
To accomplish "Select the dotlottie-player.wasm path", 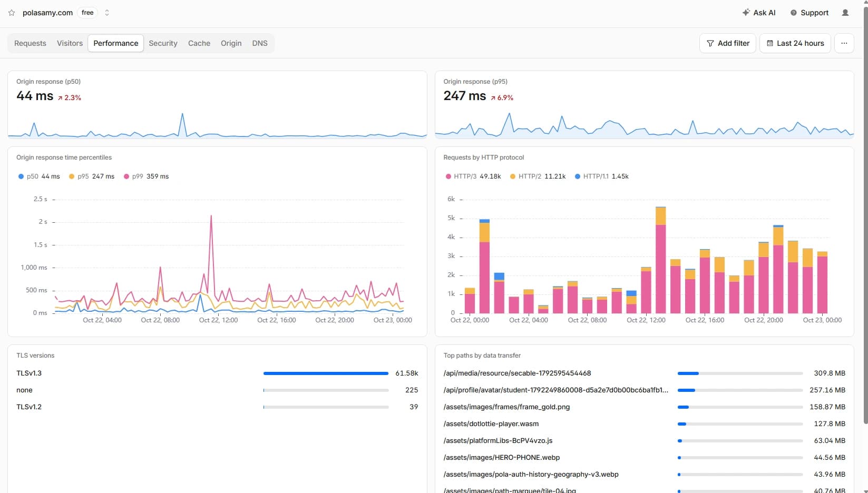I will pyautogui.click(x=491, y=423).
